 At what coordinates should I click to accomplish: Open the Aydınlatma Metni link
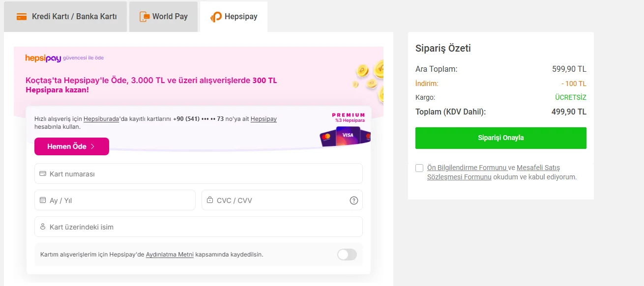(x=170, y=255)
